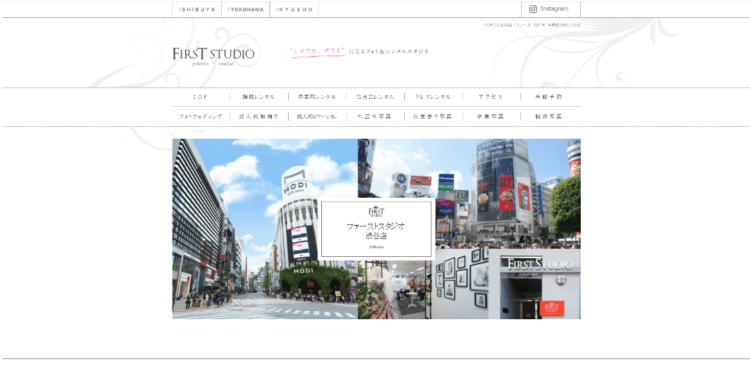This screenshot has width=750, height=371.
Task: Click the シアワセ、プラス pink tagline
Action: click(x=318, y=52)
